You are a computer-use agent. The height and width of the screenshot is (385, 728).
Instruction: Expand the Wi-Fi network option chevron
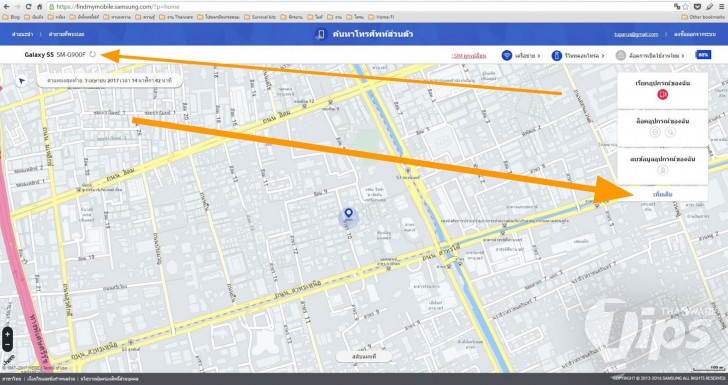point(539,56)
